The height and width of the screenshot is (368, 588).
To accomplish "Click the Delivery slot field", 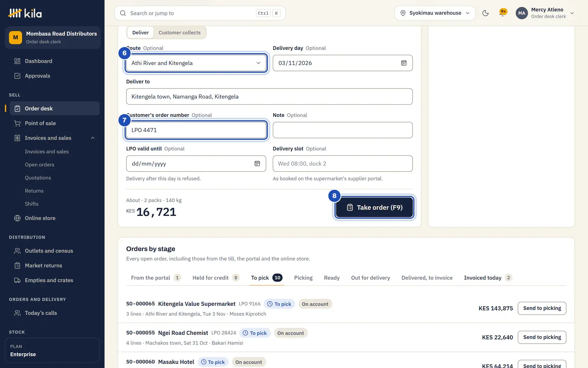I will click(x=343, y=164).
